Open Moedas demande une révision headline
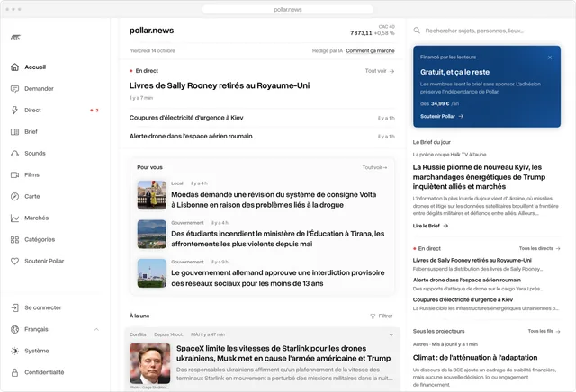Screen dimensions: 576x392 point(274,200)
